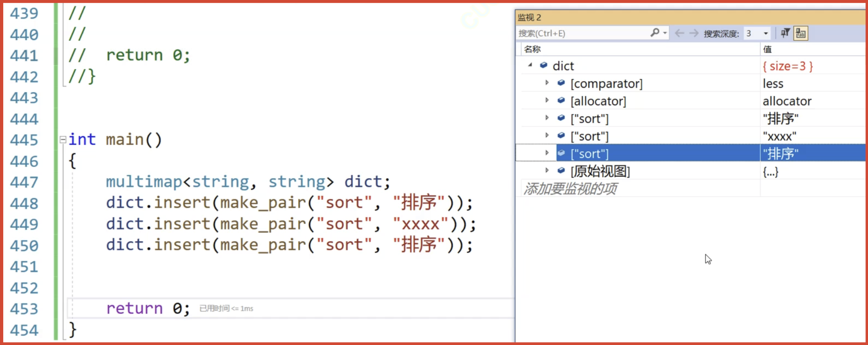This screenshot has height=345, width=868.
Task: Expand the [comparator] row
Action: point(547,83)
